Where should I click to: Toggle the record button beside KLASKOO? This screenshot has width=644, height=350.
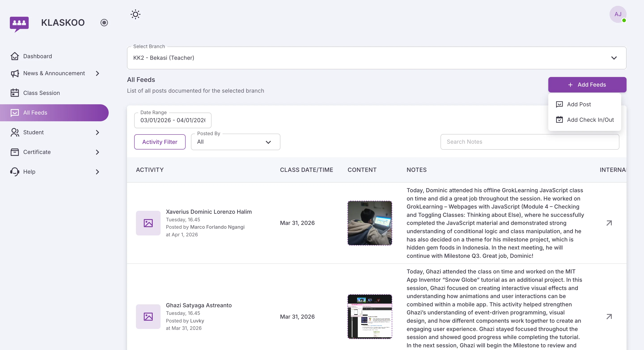(104, 23)
